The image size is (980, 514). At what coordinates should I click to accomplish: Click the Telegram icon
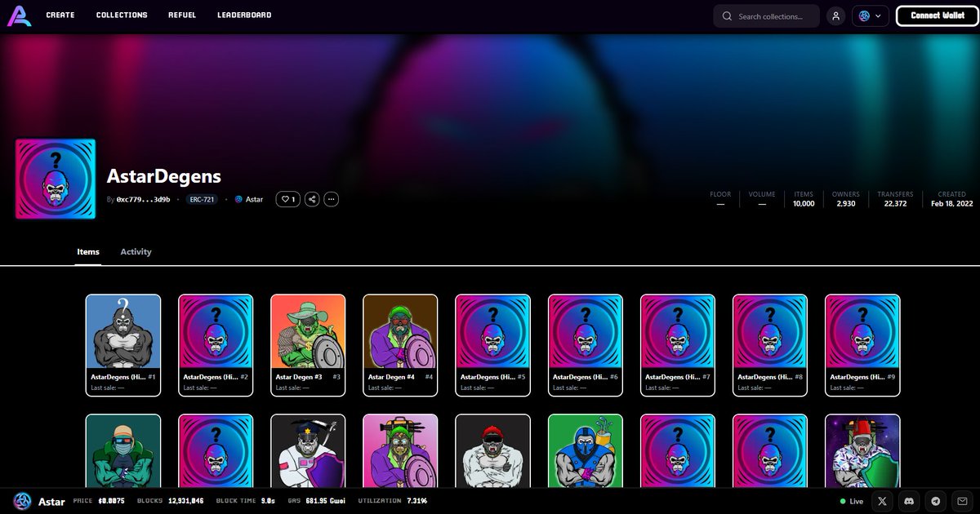[x=936, y=501]
